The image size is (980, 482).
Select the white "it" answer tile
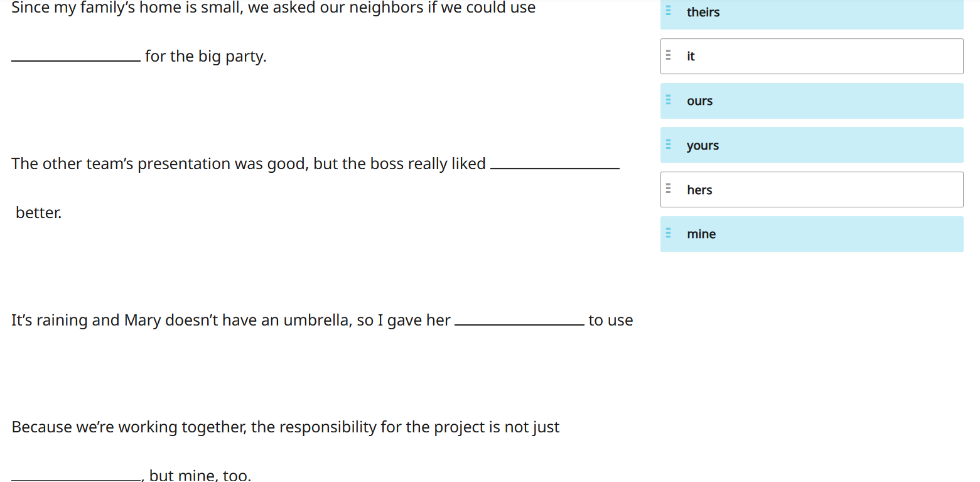pos(811,57)
